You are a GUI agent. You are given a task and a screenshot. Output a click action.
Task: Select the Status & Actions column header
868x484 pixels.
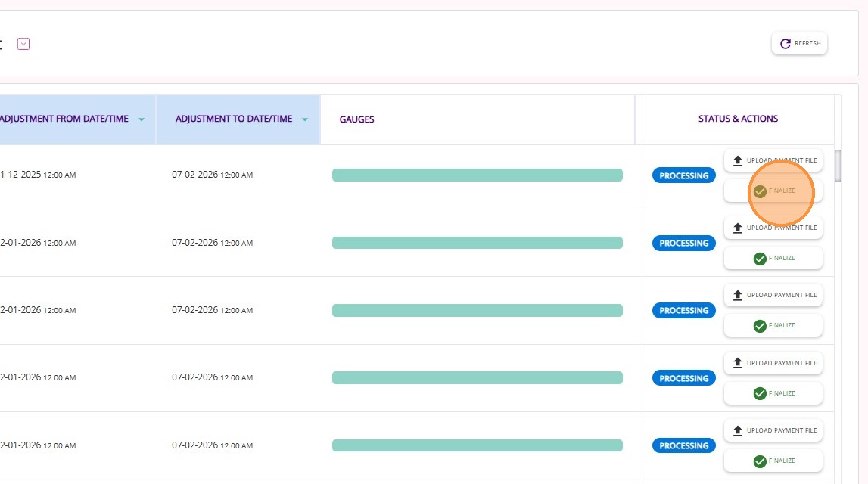[x=738, y=119]
